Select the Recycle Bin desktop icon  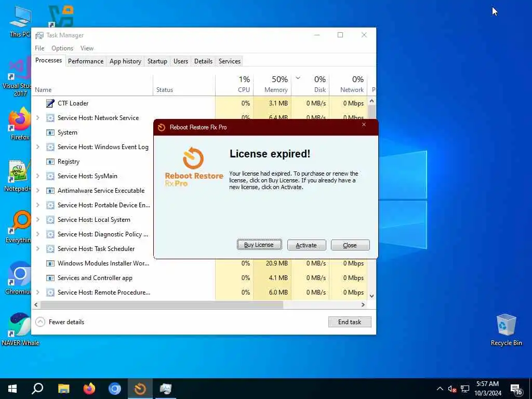(506, 329)
